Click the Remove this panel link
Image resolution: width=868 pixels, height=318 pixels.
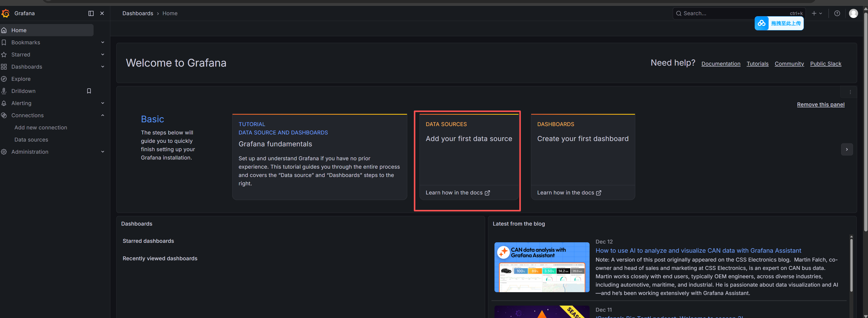click(x=821, y=105)
